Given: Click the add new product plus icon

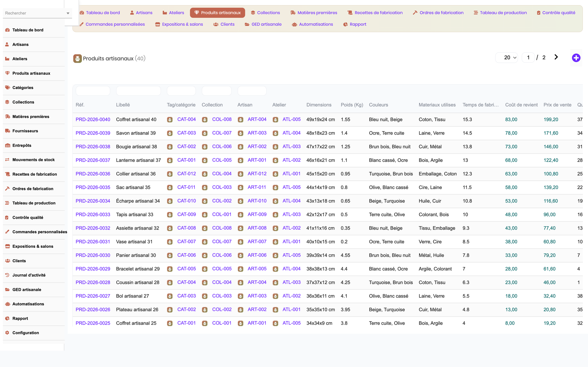Looking at the screenshot, I should tap(576, 58).
